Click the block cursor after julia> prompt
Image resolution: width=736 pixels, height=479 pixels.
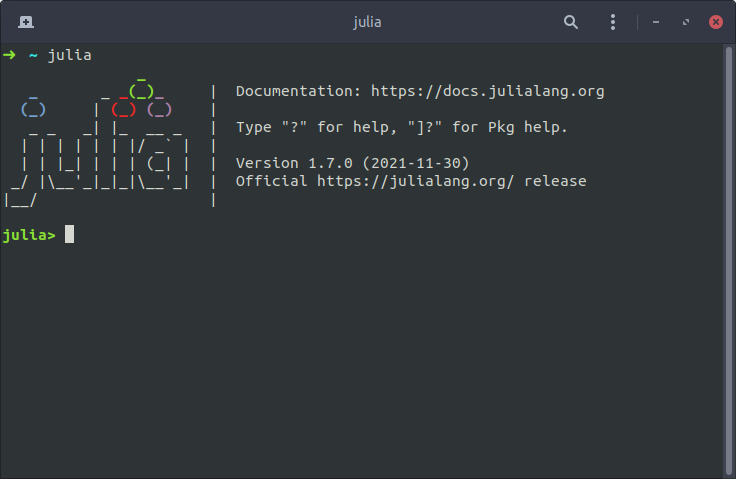(x=69, y=234)
